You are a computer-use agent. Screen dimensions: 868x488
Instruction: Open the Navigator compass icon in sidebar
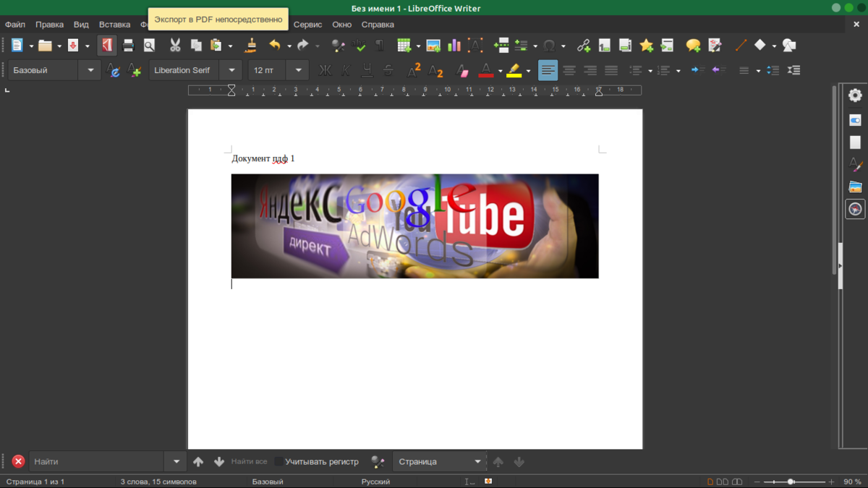pos(855,210)
